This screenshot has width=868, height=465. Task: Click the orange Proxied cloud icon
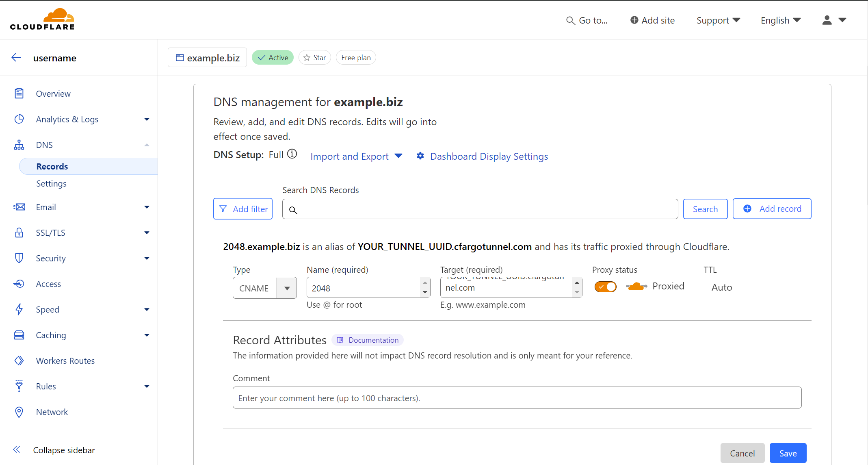(636, 287)
